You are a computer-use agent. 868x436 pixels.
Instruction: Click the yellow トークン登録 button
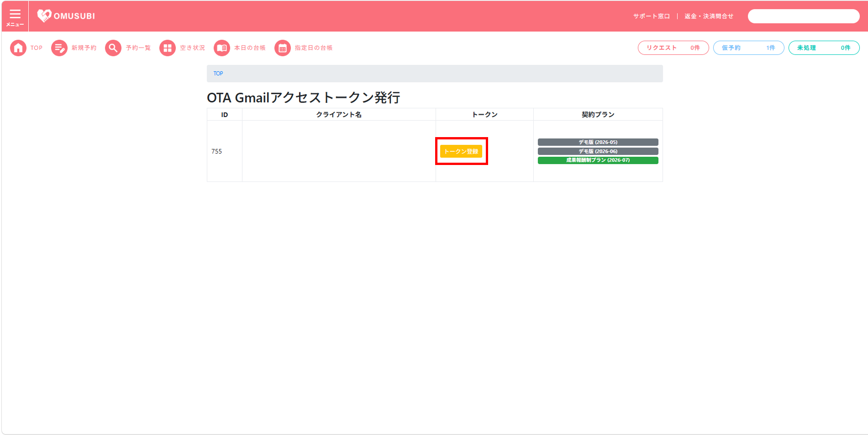[461, 151]
